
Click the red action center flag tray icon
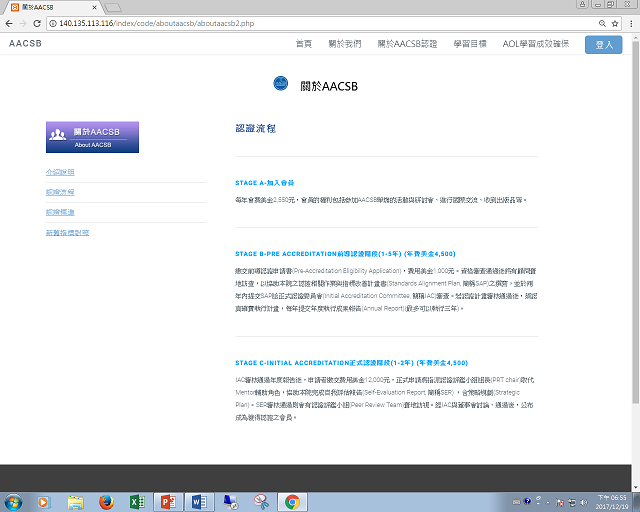point(560,502)
